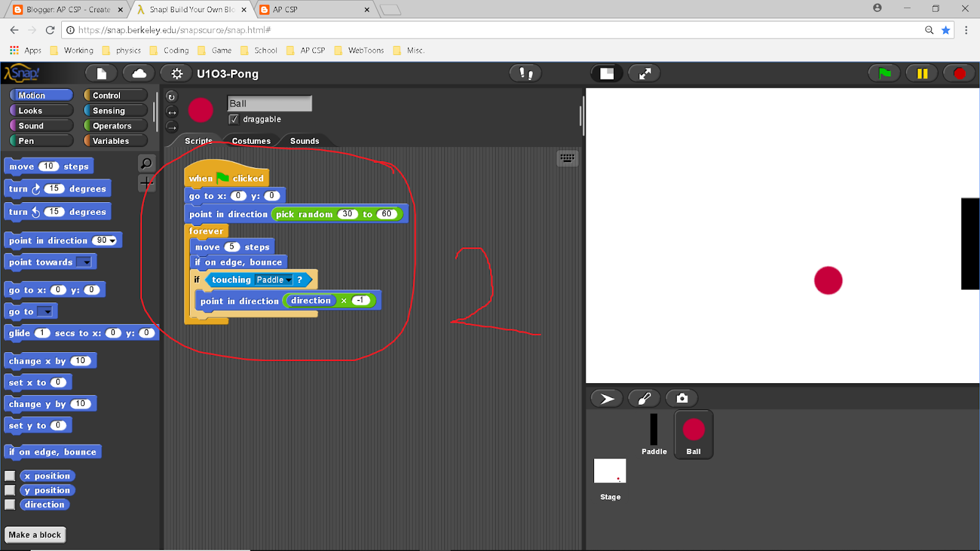The width and height of the screenshot is (980, 551).
Task: Click the Snap! logo menu
Action: (x=22, y=73)
